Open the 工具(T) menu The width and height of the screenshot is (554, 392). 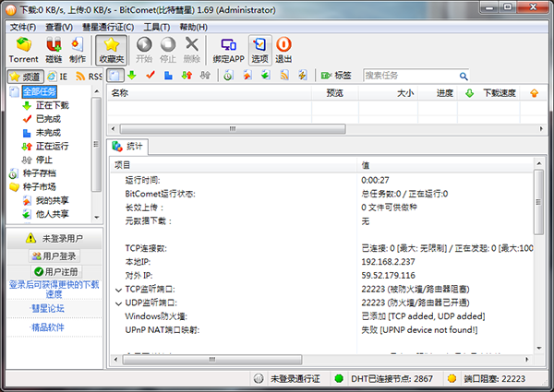tap(156, 27)
